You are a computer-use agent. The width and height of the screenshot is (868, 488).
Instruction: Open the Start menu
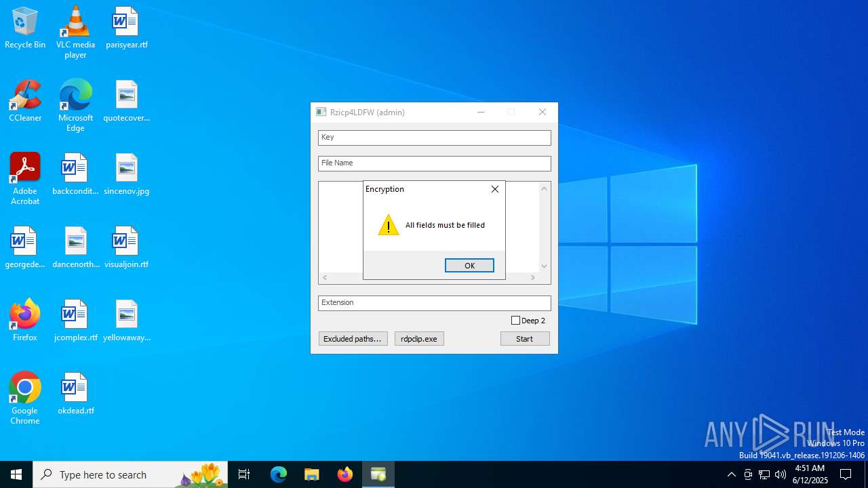coord(16,474)
